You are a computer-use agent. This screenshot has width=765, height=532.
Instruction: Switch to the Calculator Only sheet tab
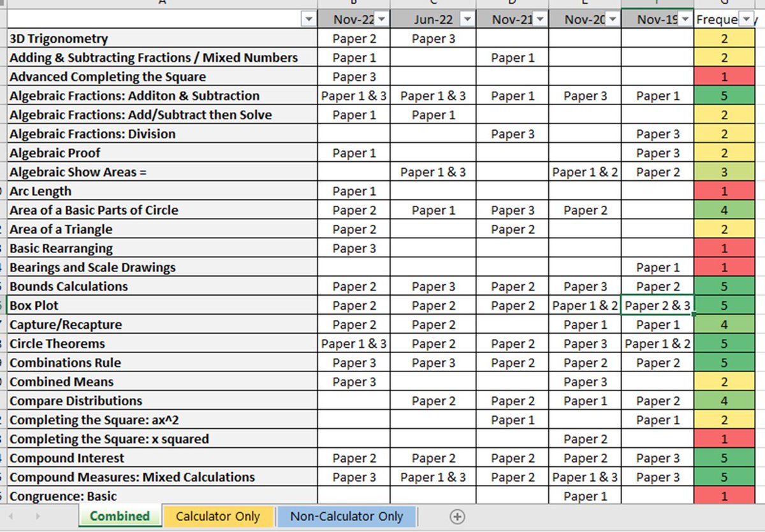[x=218, y=516]
